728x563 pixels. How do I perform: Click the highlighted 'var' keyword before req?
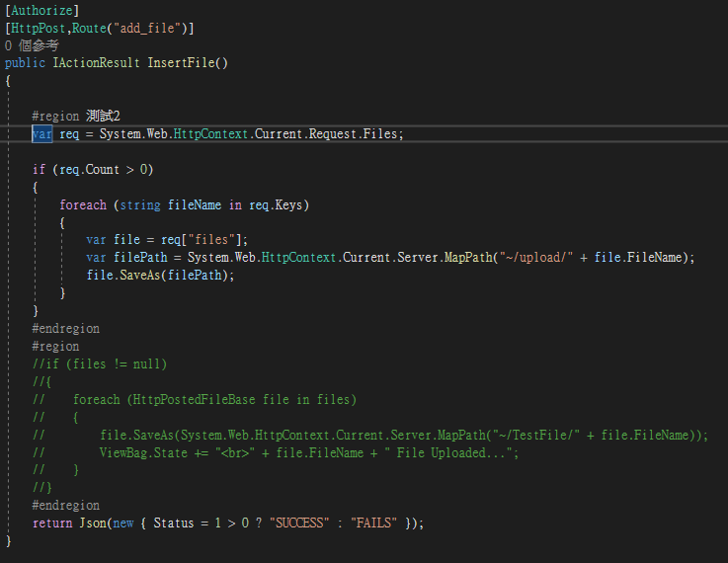click(41, 134)
